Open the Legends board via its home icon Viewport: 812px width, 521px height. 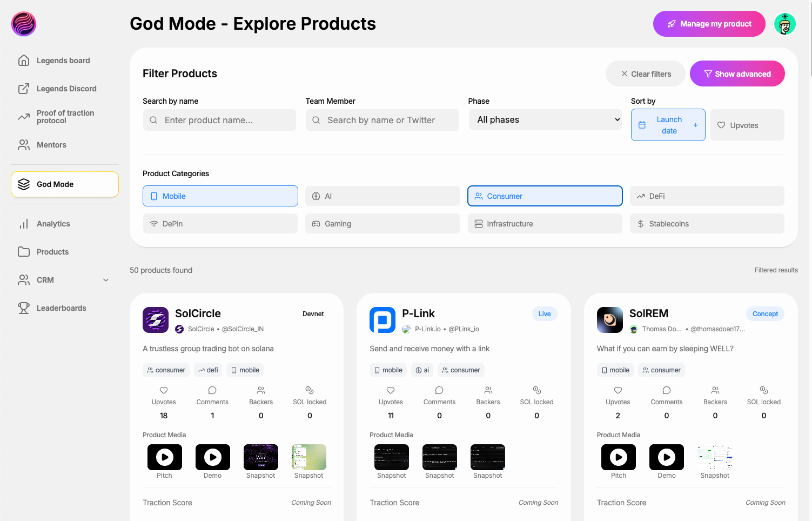24,61
